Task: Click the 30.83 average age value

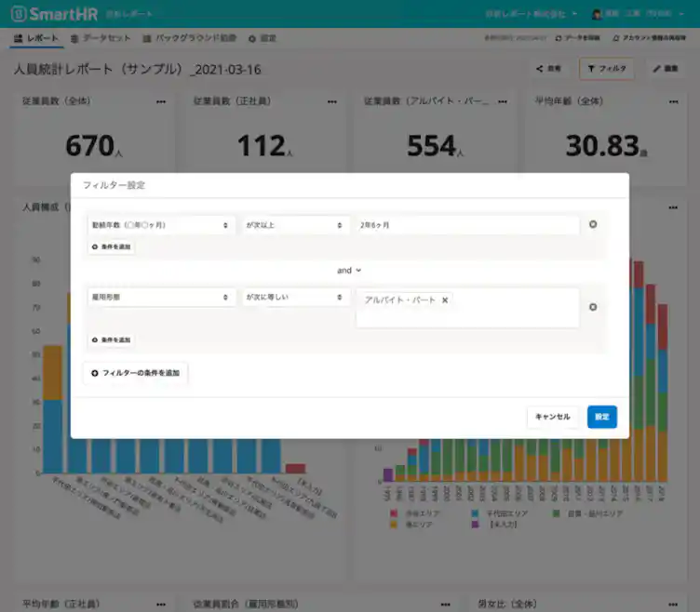Action: (x=606, y=146)
